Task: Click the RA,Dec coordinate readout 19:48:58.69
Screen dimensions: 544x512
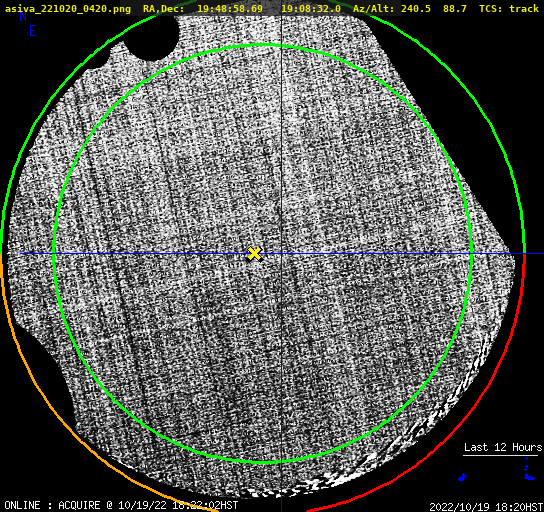Action: tap(230, 8)
